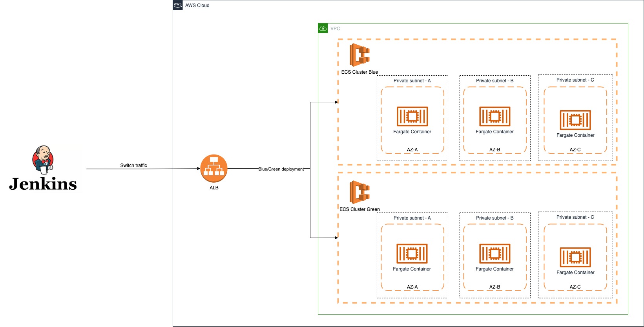This screenshot has height=327, width=644.
Task: Select Fargate icon in Blue cluster subnet C
Action: tap(575, 120)
